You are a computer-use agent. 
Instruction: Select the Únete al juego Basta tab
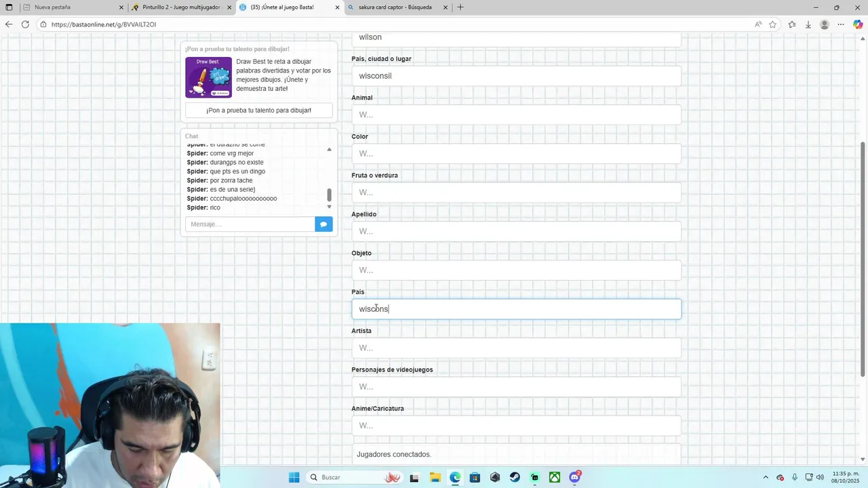(x=290, y=7)
